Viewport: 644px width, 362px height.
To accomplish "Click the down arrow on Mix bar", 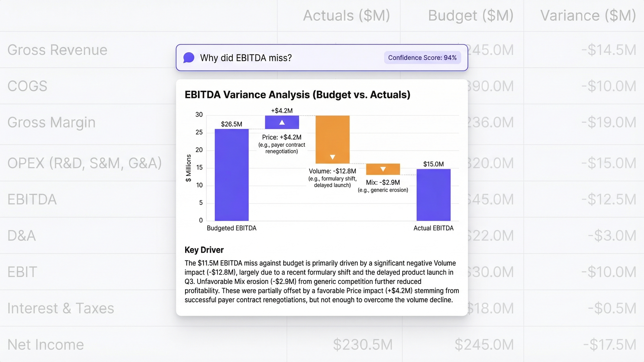I will [x=383, y=169].
